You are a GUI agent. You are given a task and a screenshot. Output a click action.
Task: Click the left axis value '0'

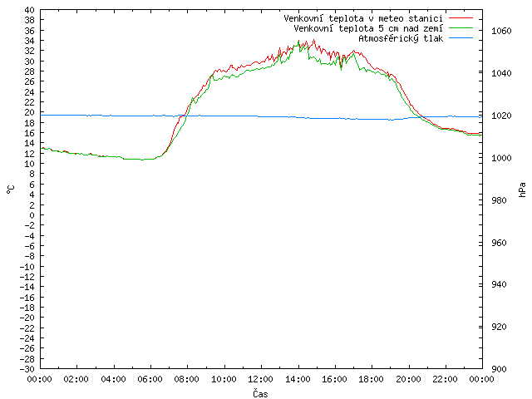[32, 215]
